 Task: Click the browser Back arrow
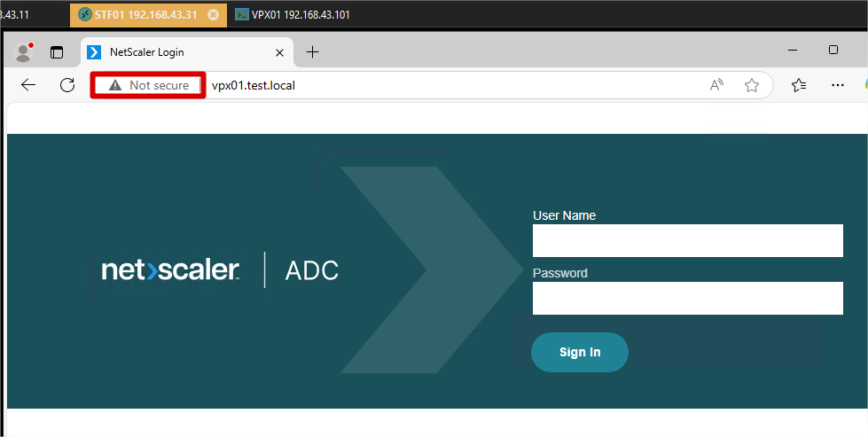pos(28,85)
